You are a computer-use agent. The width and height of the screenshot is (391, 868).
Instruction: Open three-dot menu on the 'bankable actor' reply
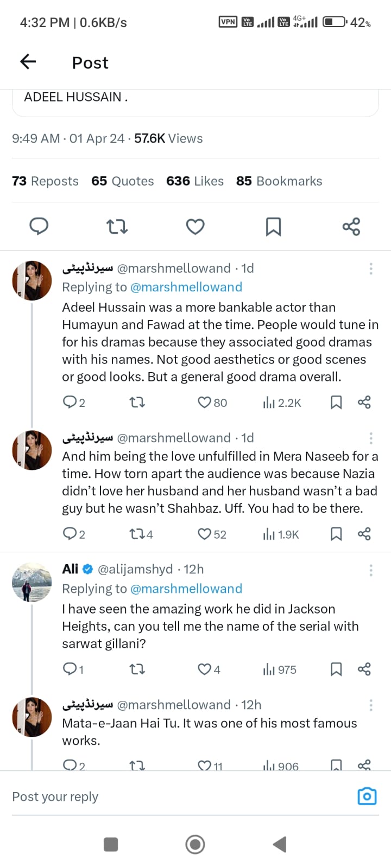click(x=371, y=269)
